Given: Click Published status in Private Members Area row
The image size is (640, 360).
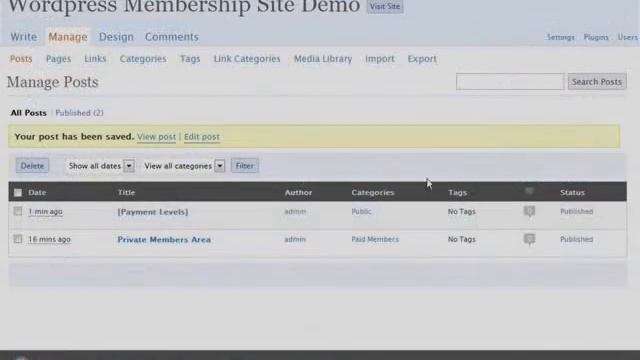Looking at the screenshot, I should (576, 239).
